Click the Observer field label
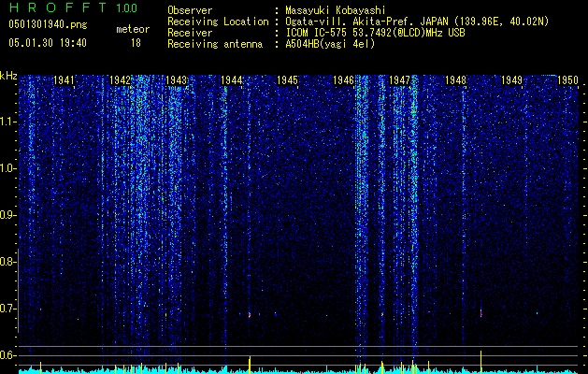588x374 pixels. [x=190, y=10]
